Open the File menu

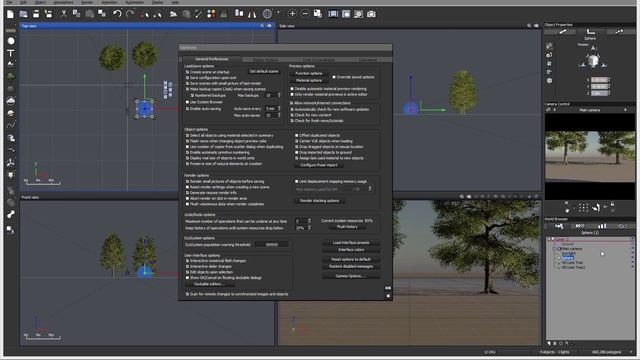coord(9,2)
